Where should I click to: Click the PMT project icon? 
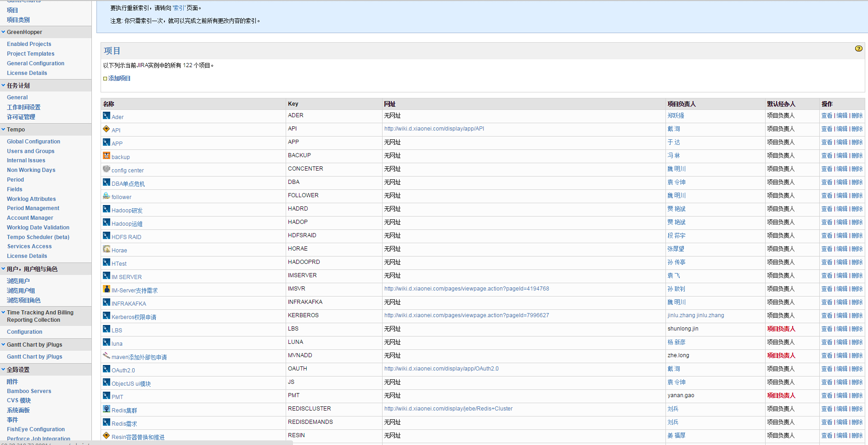point(107,396)
